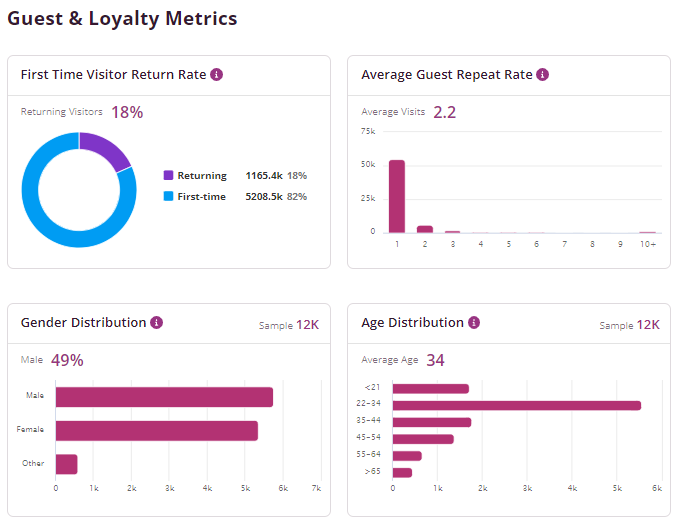The image size is (679, 526).
Task: Click the Guest & Loyalty Metrics heading
Action: 123,19
